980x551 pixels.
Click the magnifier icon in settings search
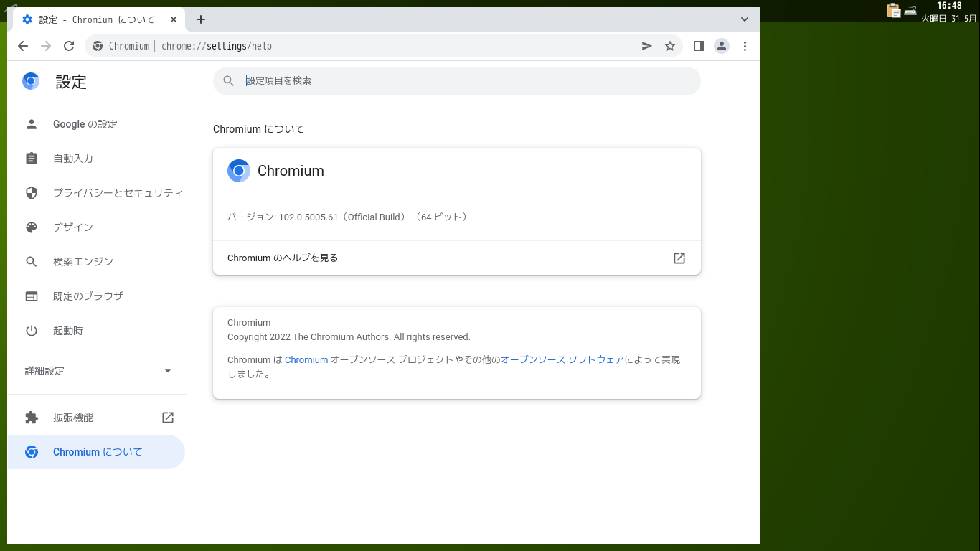point(229,81)
